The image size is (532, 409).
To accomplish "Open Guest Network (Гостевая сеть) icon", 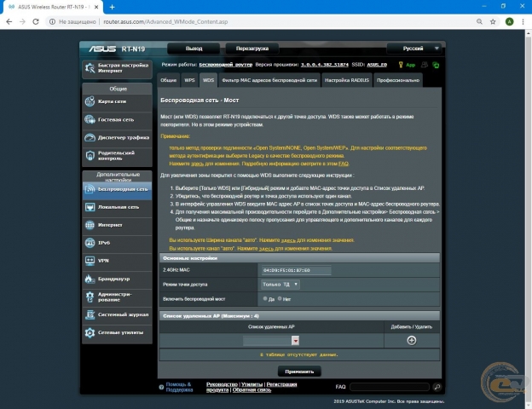I will coord(90,119).
